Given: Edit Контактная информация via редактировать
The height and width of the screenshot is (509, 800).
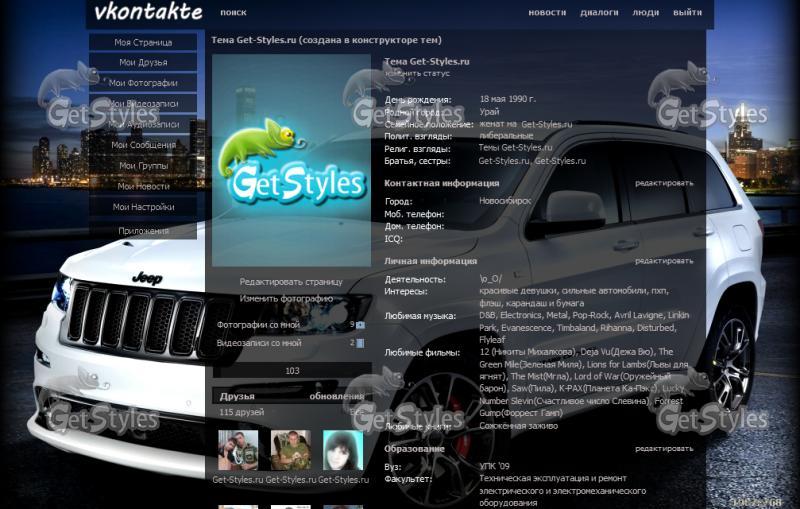Looking at the screenshot, I should click(663, 183).
